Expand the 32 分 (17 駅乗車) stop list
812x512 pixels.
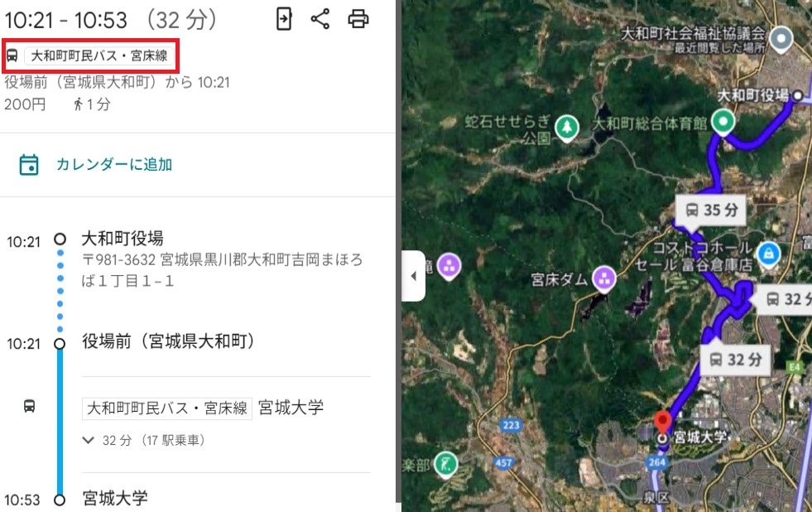point(143,441)
